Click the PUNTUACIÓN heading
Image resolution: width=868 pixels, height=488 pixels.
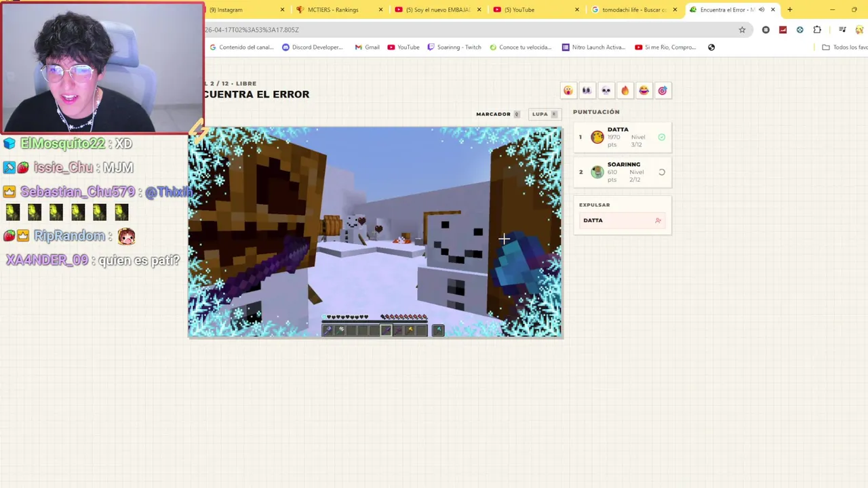[596, 112]
